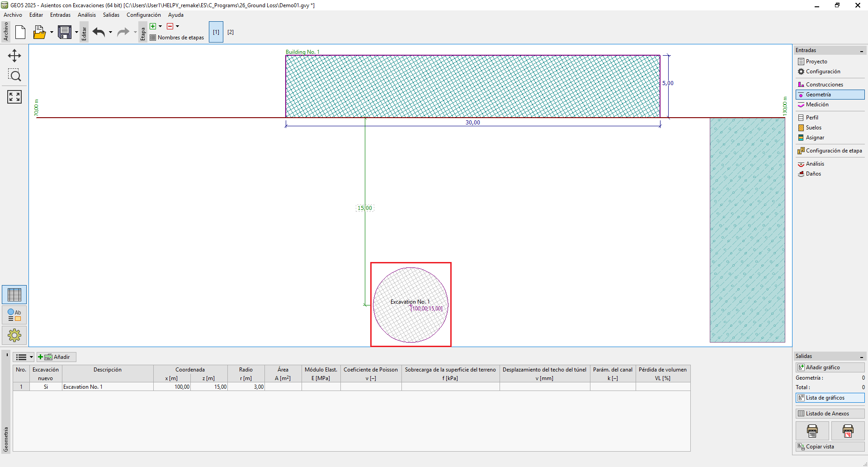Screen dimensions: 868x467
Task: Toggle the table view button in left sidebar
Action: pos(14,295)
